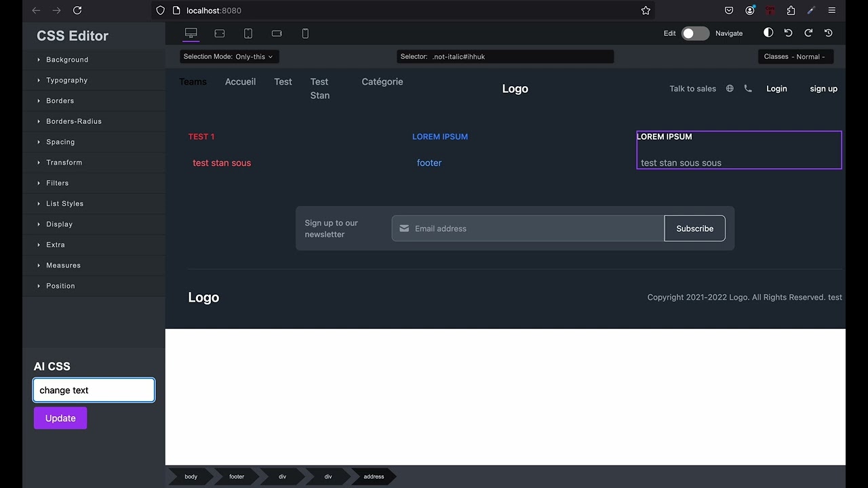
Task: Click the phone icon in header
Action: [748, 88]
